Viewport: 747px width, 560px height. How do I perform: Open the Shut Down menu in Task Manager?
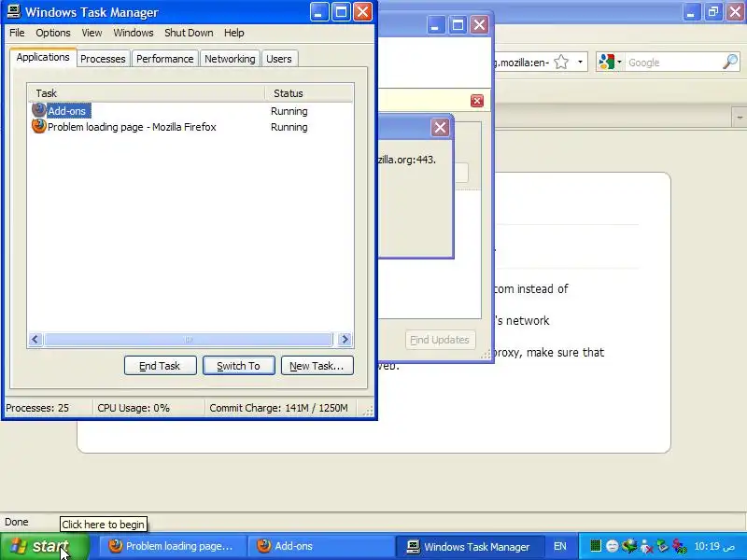[189, 33]
